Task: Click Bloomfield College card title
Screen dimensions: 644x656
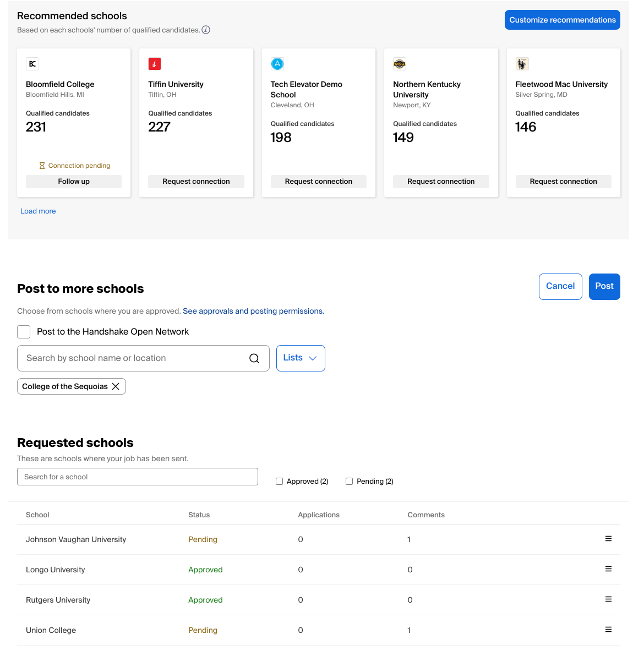Action: [x=60, y=84]
